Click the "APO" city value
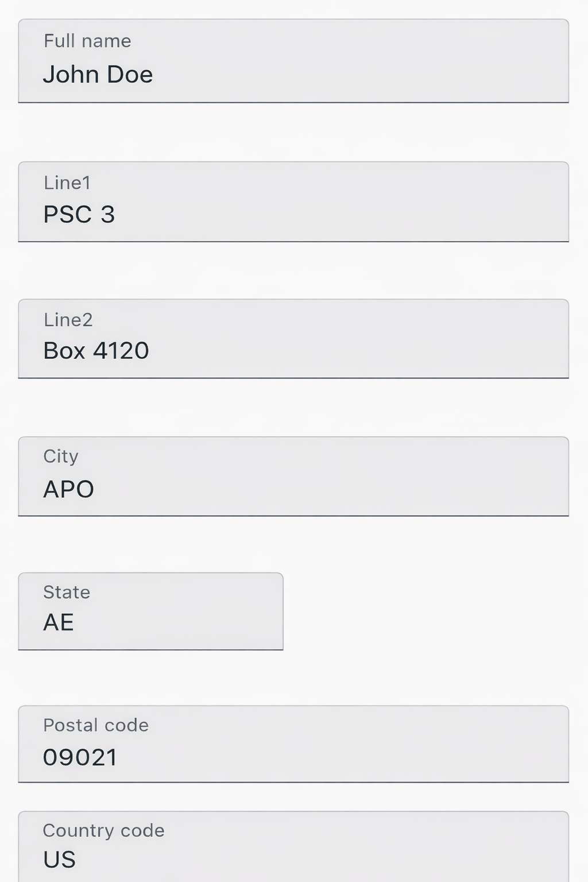 [x=68, y=489]
